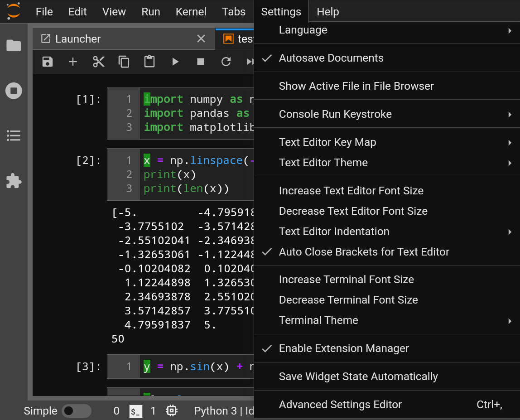The height and width of the screenshot is (420, 520).
Task: Open the extension manager puzzle icon
Action: (14, 181)
